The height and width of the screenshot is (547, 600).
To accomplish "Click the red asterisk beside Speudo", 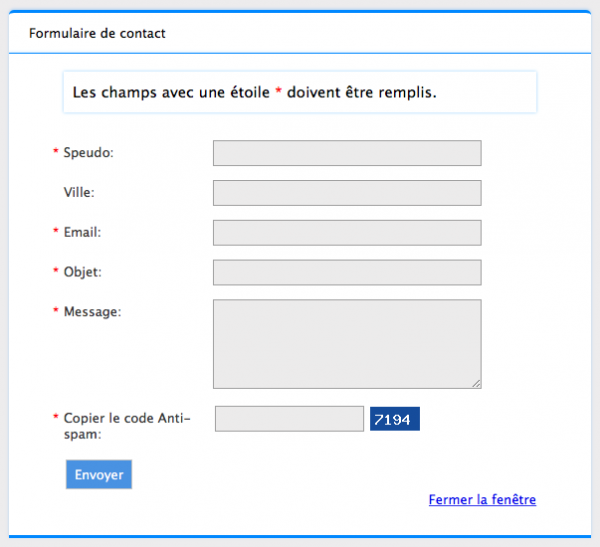I will [56, 152].
